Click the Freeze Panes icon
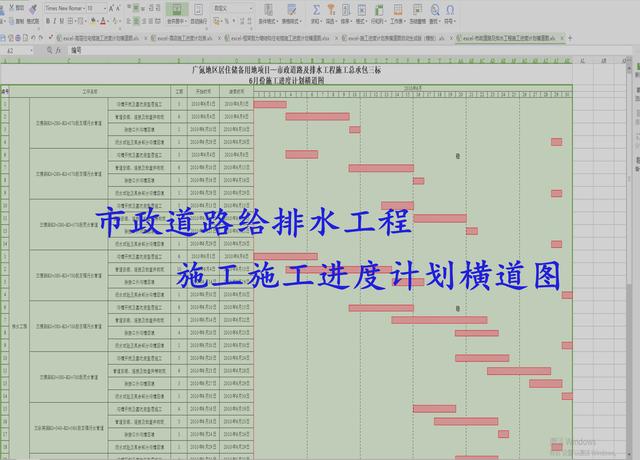640x460 pixels. tap(417, 10)
